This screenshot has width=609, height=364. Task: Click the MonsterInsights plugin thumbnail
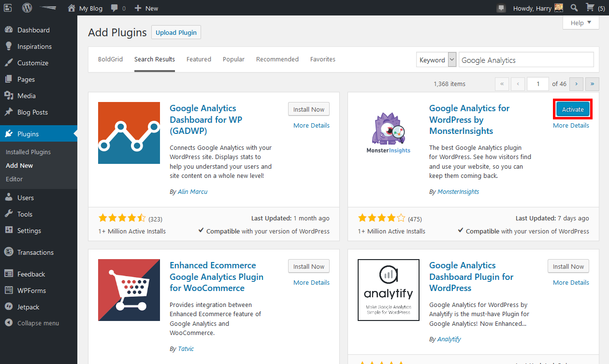[389, 133]
